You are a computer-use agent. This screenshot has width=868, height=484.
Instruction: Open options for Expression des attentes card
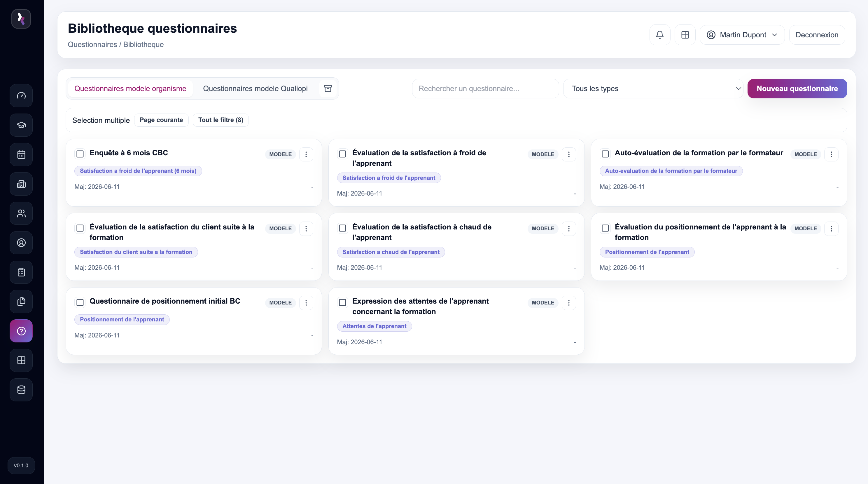[x=569, y=302]
